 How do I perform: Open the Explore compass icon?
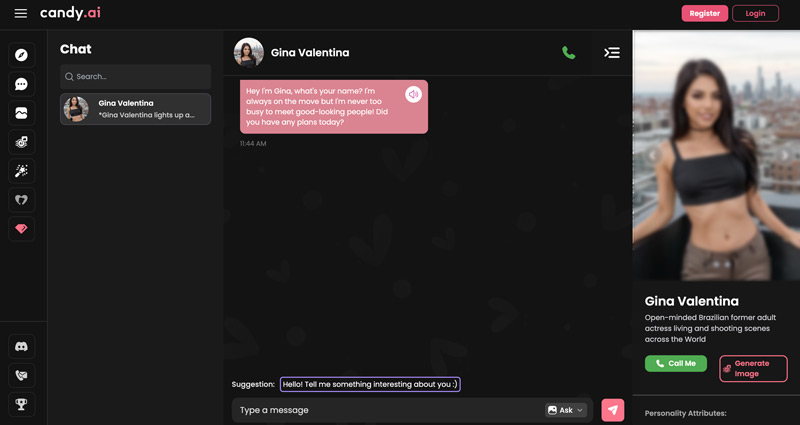point(21,55)
